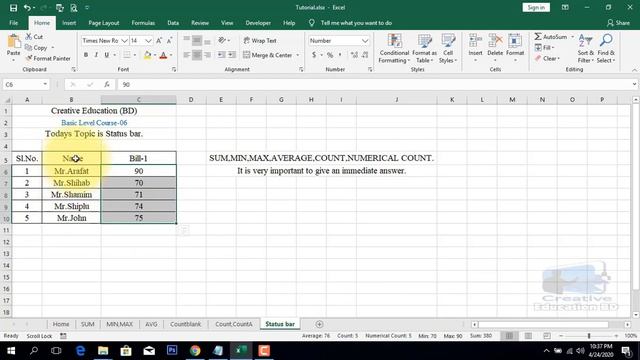Open Find & Select menu

click(606, 49)
